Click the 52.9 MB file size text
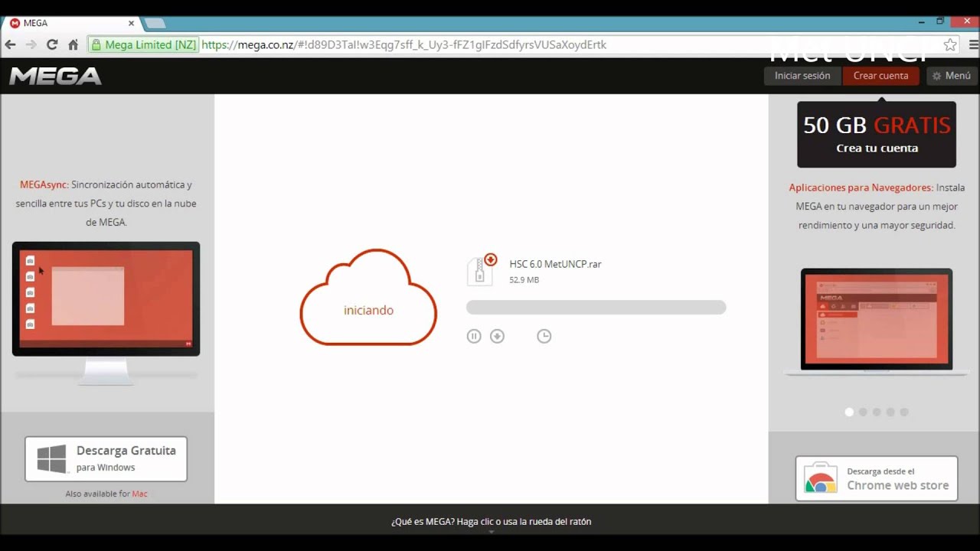The width and height of the screenshot is (980, 551). coord(524,280)
